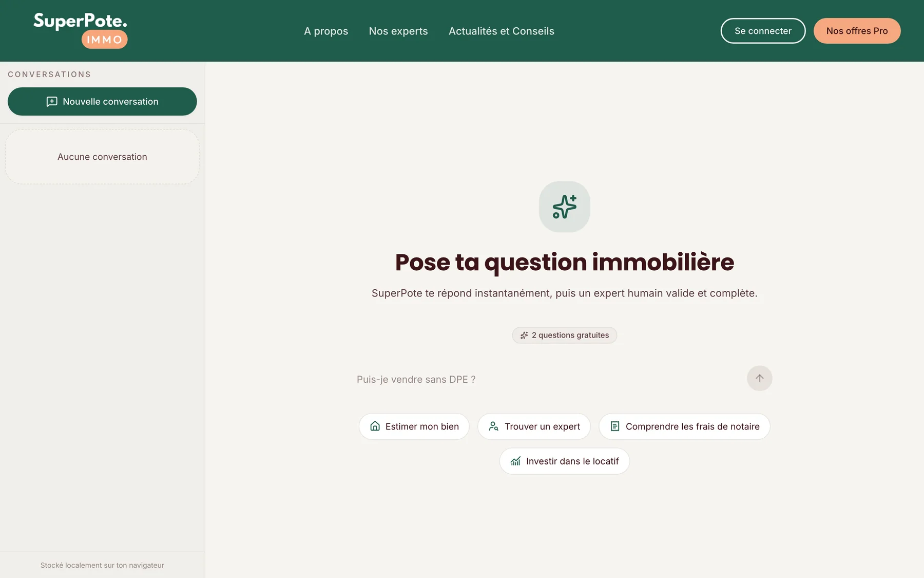Focus the question input field
This screenshot has height=578, width=924.
(547, 379)
